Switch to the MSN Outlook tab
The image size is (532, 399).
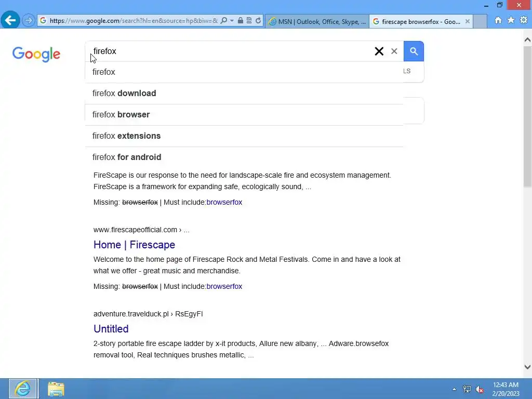pos(317,21)
